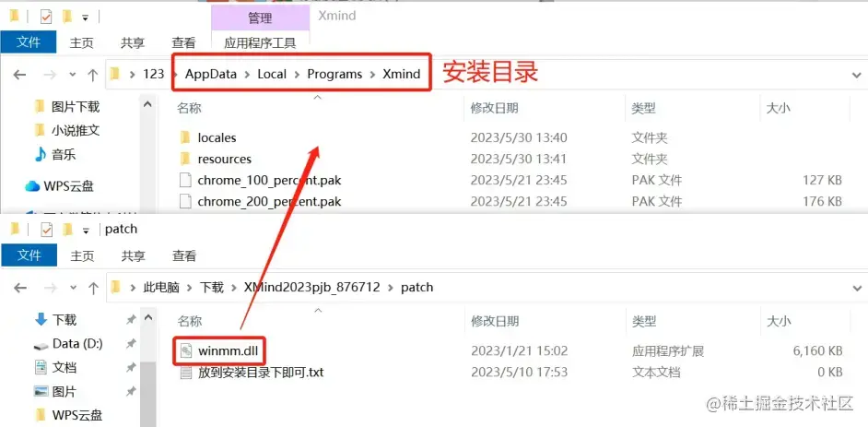This screenshot has height=427, width=868.
Task: Click the properties checkmark icon in patch title bar
Action: click(x=46, y=230)
